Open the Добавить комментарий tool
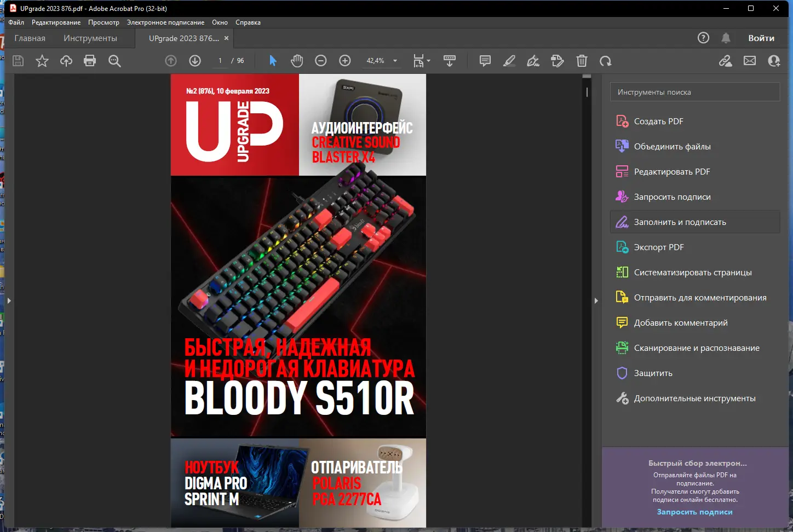 click(x=695, y=323)
